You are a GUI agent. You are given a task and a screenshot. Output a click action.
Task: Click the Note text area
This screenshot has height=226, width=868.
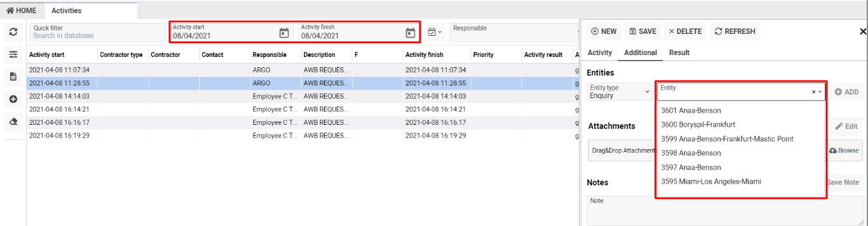(725, 210)
